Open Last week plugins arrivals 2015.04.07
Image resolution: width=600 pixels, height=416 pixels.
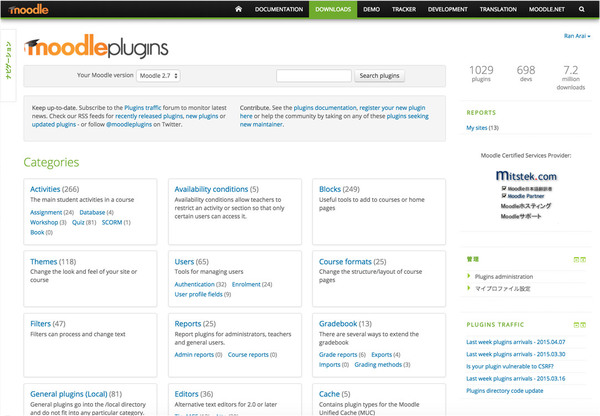[515, 342]
